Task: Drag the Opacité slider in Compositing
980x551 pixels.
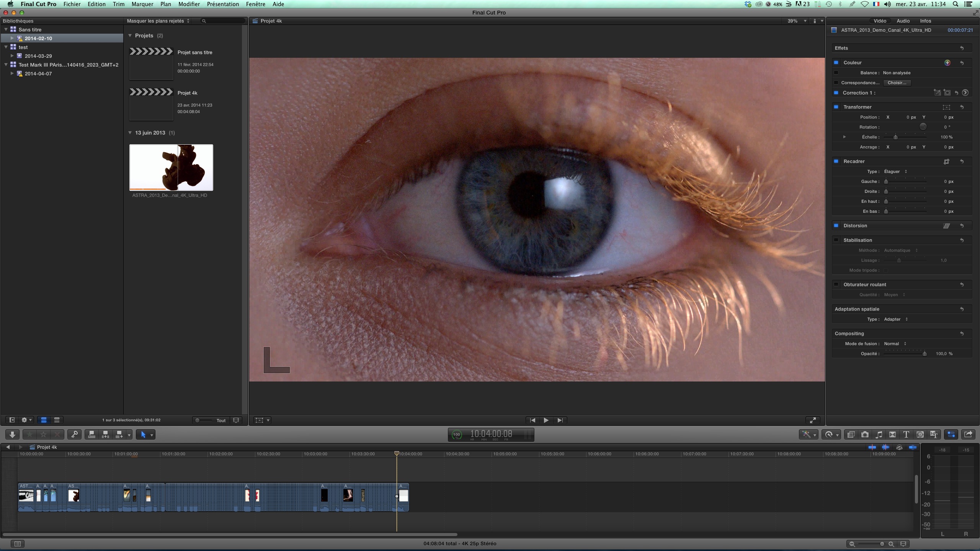Action: 924,353
